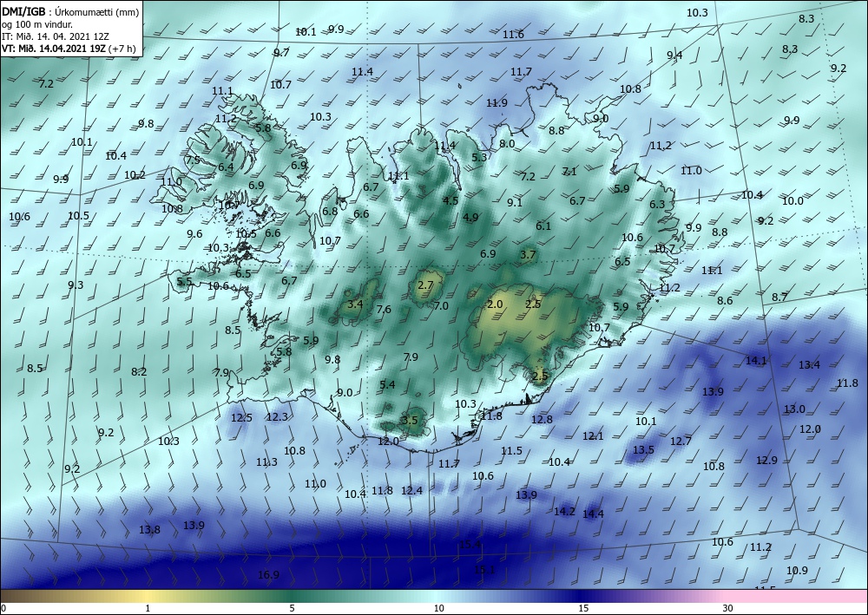Click the 15.1 value in the dark band
The height and width of the screenshot is (615, 868).
[x=484, y=569]
